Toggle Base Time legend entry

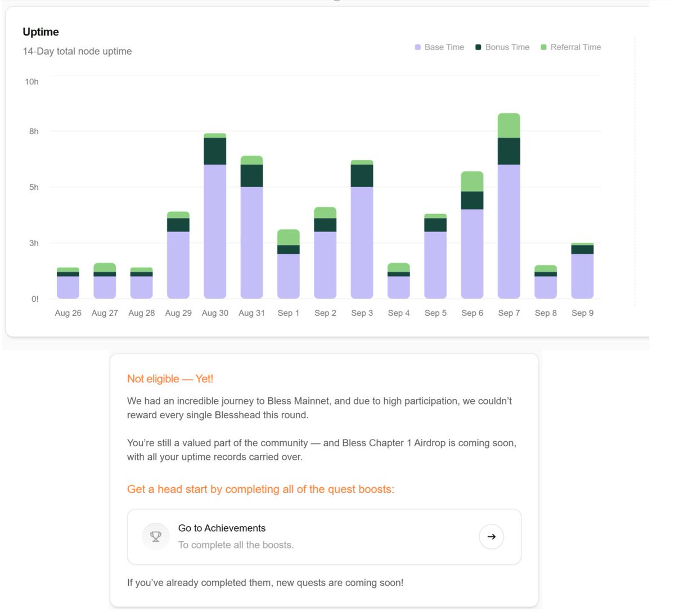point(439,47)
